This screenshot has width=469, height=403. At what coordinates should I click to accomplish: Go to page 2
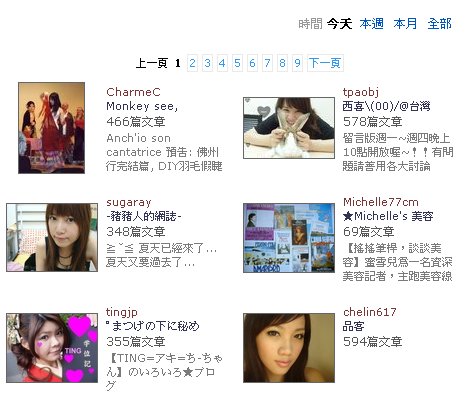pos(192,63)
